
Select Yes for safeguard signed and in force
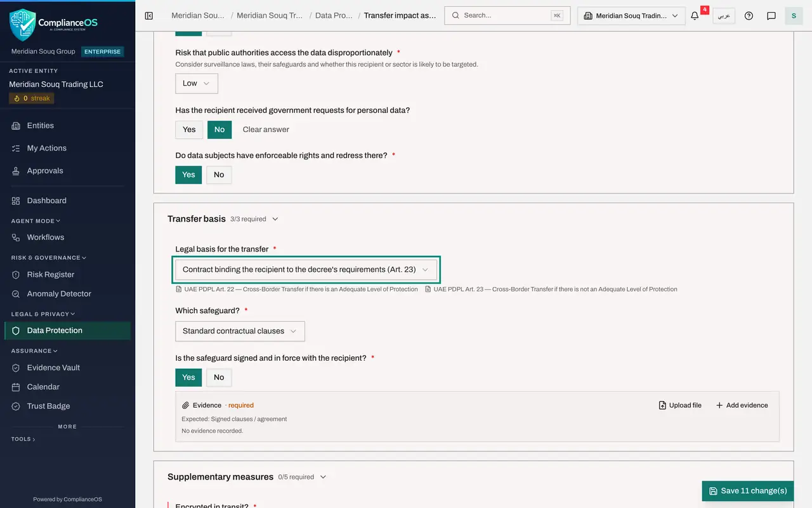pos(188,377)
